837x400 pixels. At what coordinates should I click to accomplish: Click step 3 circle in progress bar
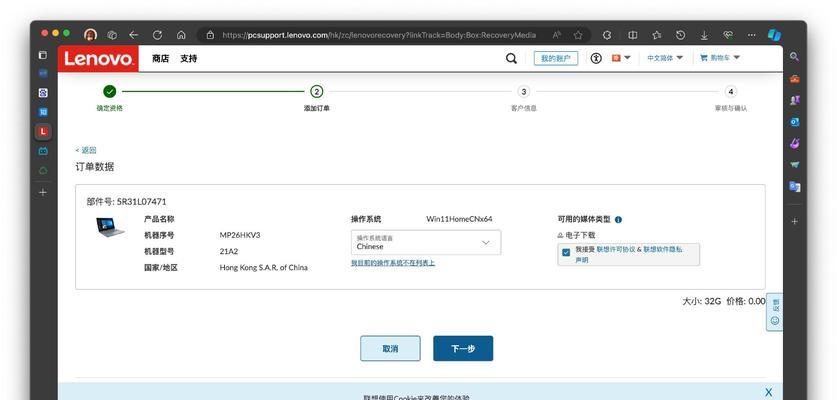[x=524, y=91]
